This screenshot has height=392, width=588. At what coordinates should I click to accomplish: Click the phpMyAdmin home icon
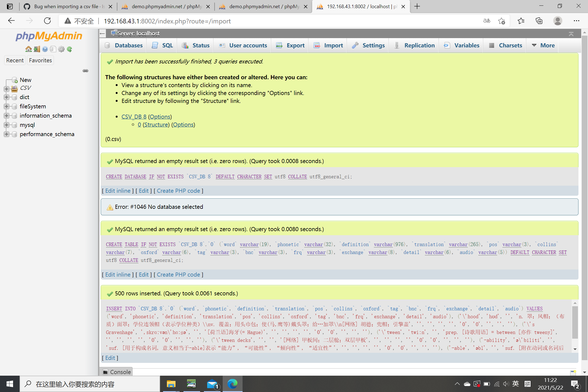tap(29, 49)
